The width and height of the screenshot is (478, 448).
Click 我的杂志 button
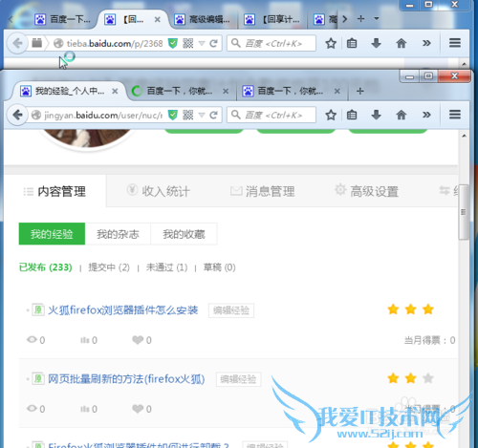118,234
